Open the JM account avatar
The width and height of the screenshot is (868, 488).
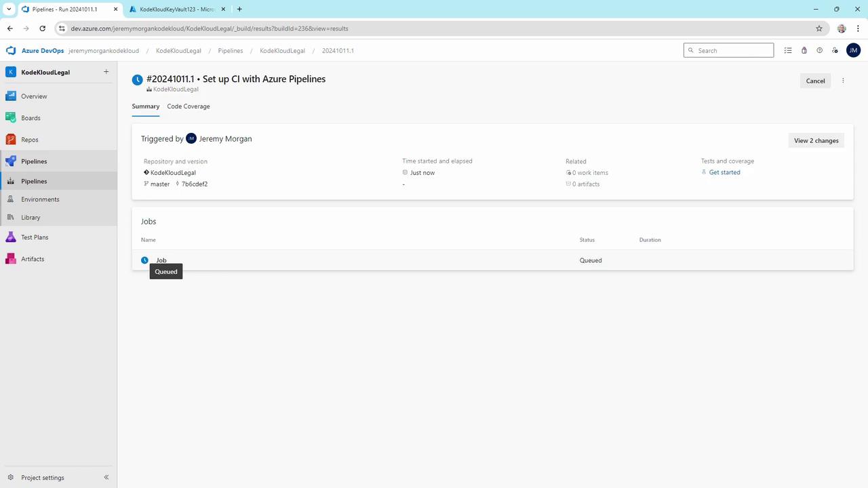click(853, 50)
